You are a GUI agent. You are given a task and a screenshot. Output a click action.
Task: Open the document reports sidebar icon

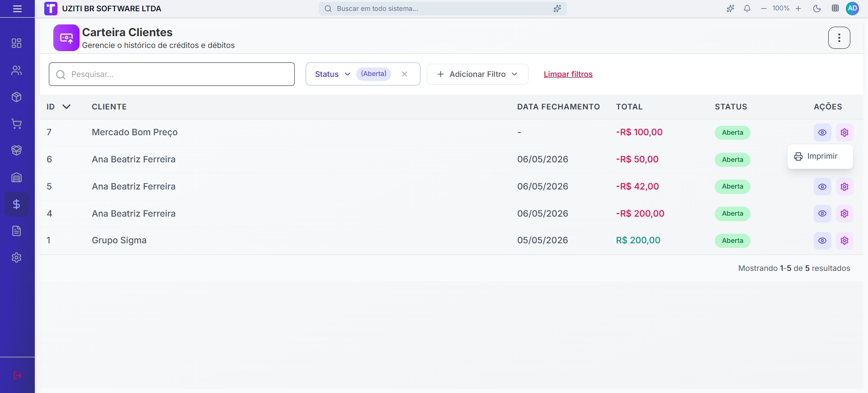pos(17,231)
